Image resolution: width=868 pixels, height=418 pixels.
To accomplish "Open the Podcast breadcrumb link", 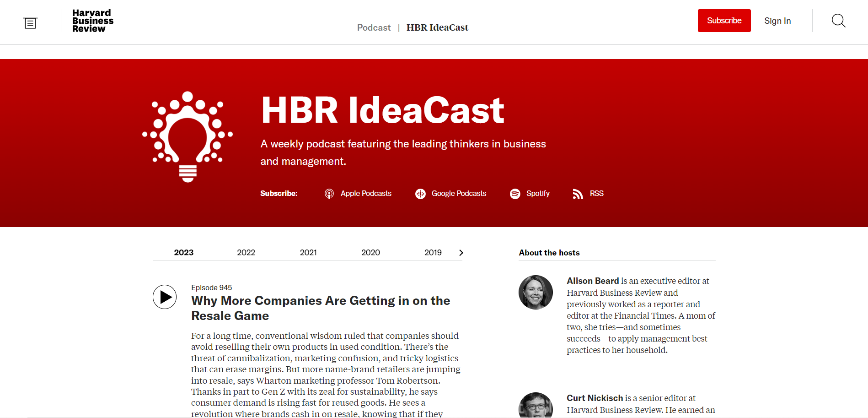I will 374,27.
